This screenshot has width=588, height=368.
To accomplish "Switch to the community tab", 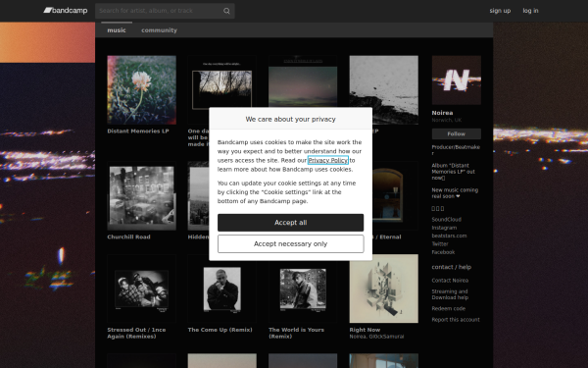I will tap(159, 30).
